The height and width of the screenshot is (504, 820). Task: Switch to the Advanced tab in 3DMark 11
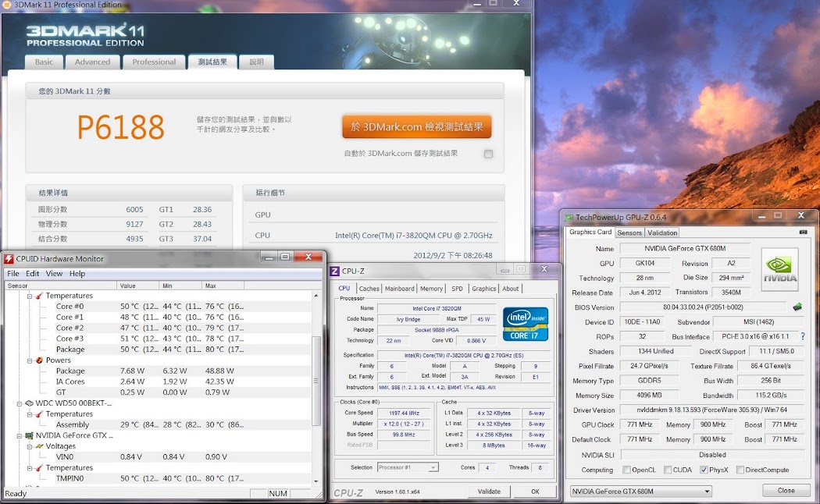coord(93,62)
